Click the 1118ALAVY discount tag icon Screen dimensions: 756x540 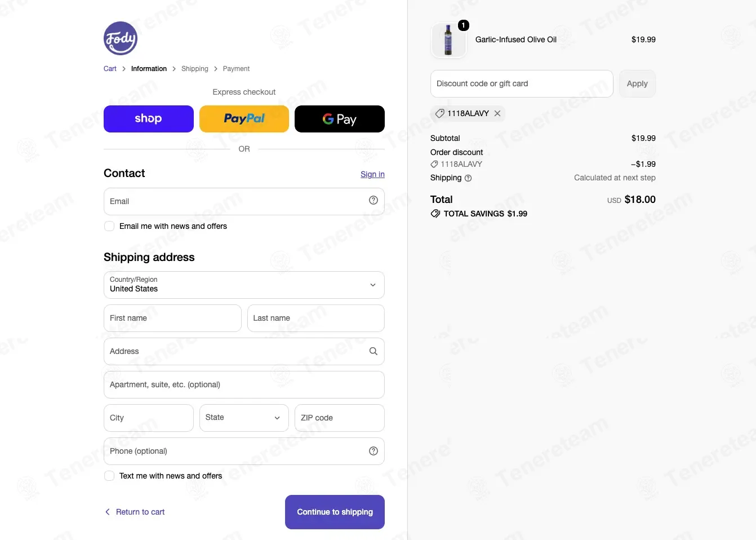[x=440, y=113]
